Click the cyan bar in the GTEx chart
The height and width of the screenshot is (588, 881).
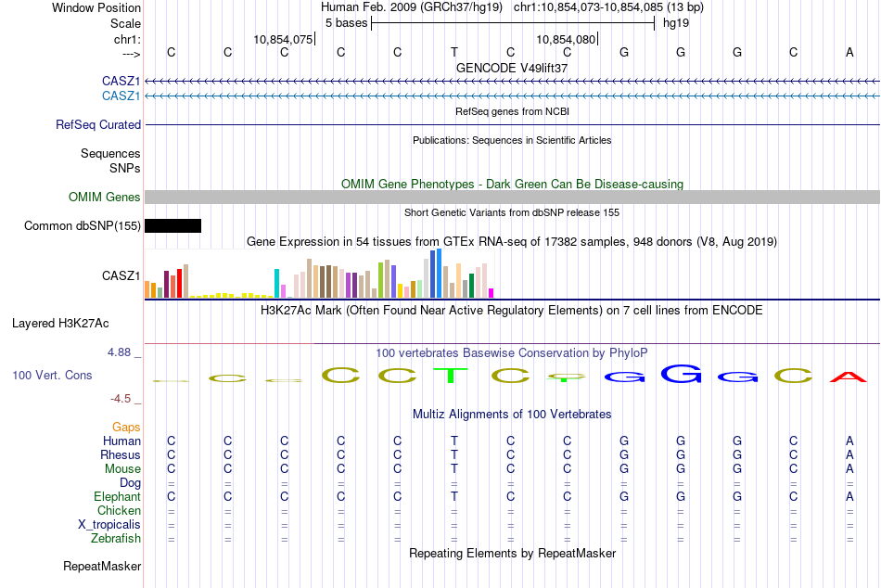[276, 283]
